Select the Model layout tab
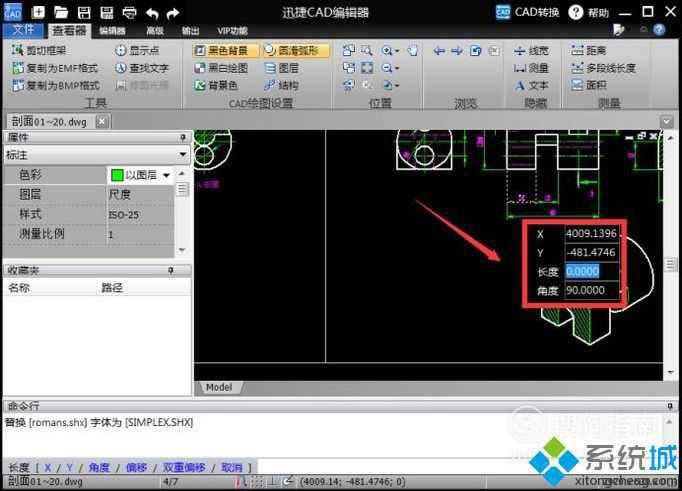682x491 pixels. coord(219,387)
